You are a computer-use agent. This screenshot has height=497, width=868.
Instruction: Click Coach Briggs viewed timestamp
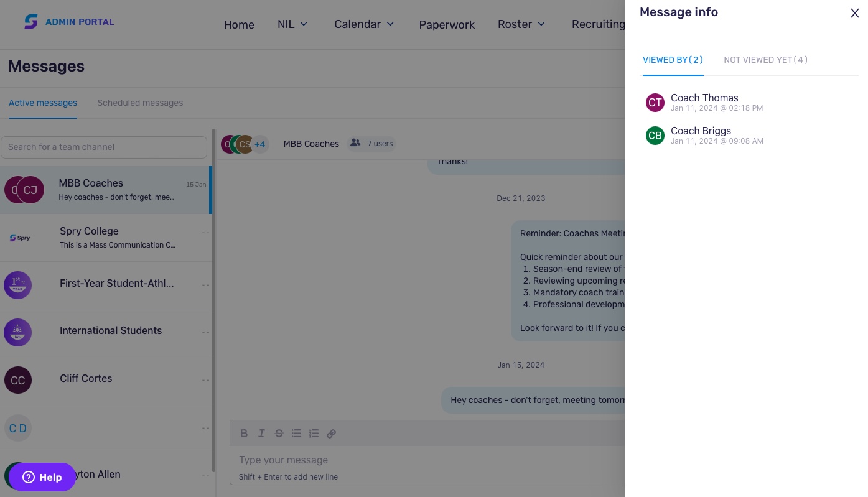pyautogui.click(x=717, y=141)
